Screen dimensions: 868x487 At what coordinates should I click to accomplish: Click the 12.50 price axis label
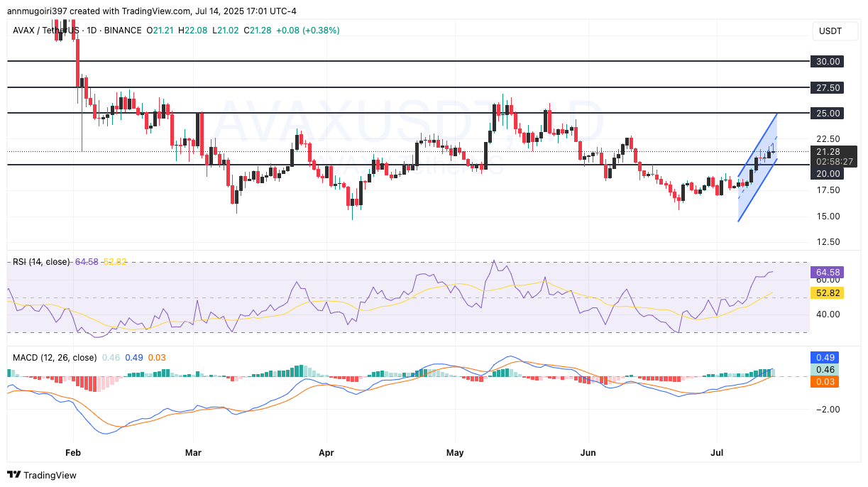828,242
